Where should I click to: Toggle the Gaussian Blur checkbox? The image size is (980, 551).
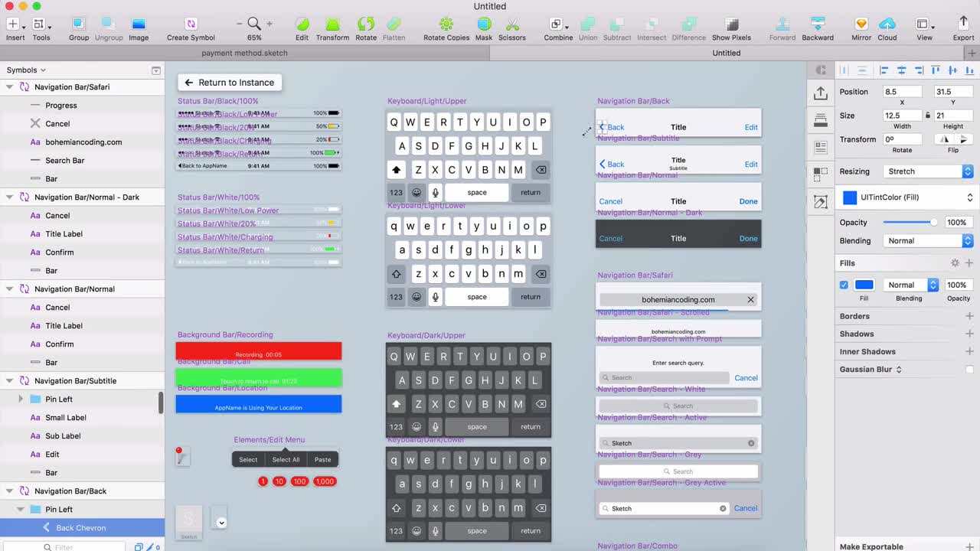pos(969,370)
